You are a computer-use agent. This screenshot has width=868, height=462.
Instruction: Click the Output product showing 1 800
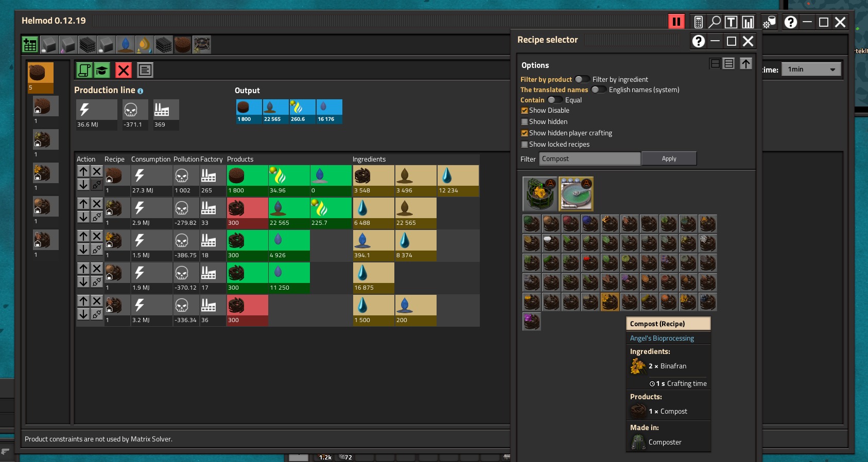(249, 112)
